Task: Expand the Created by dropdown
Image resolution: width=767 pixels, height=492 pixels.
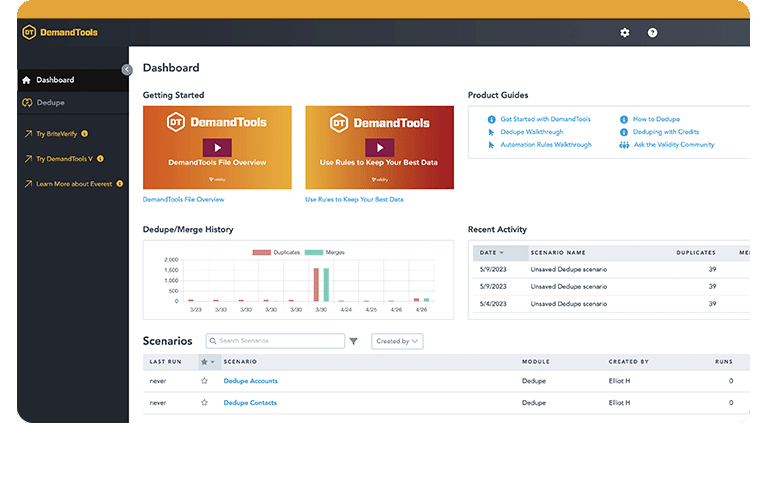Action: click(x=397, y=341)
